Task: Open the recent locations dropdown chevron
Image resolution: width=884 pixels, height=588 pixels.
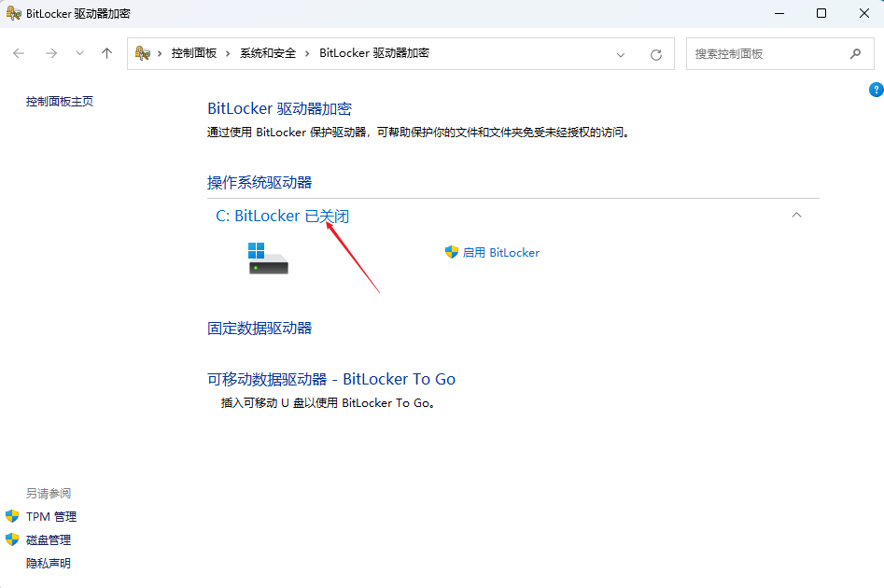Action: [x=79, y=53]
